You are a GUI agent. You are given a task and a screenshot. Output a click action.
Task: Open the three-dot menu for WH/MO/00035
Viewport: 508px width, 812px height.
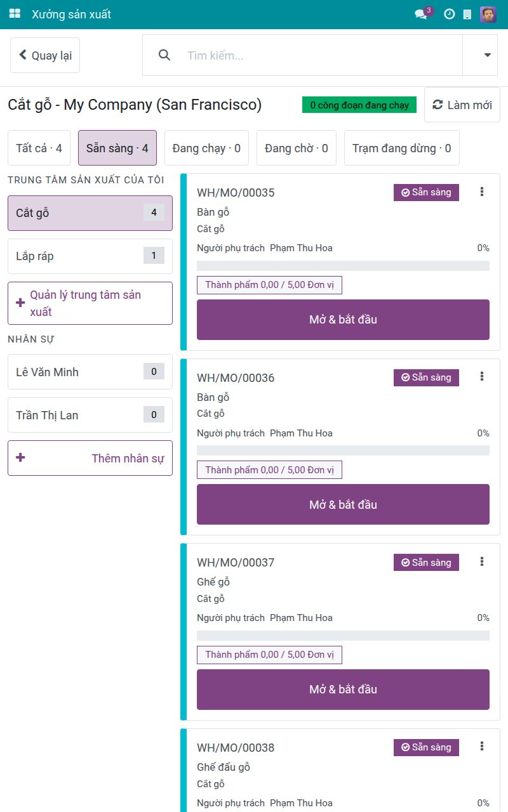[482, 192]
